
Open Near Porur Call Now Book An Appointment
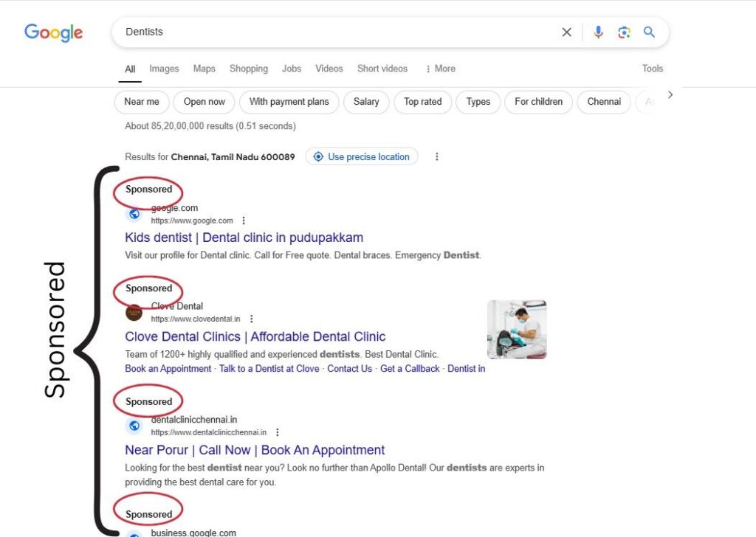tap(255, 450)
